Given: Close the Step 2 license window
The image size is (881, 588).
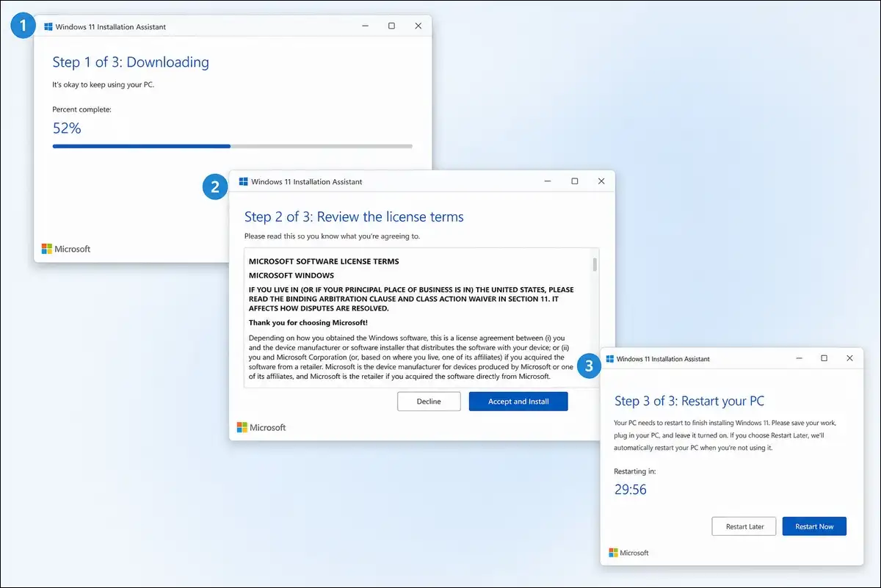Looking at the screenshot, I should pos(601,181).
